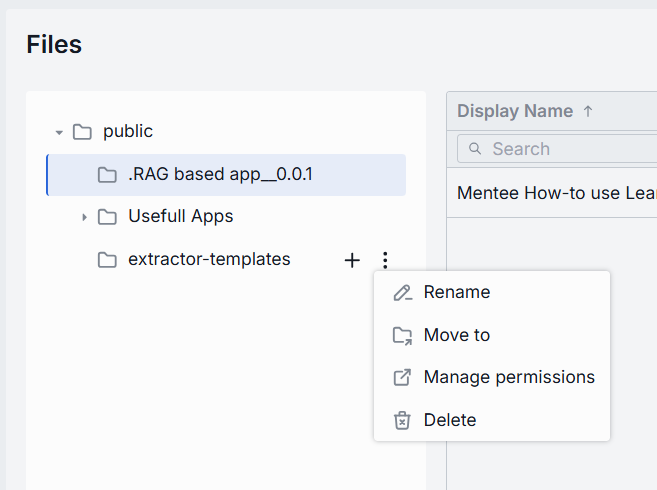657x490 pixels.
Task: Select the .RAG based app__0.0.1 folder name
Action: tap(220, 175)
